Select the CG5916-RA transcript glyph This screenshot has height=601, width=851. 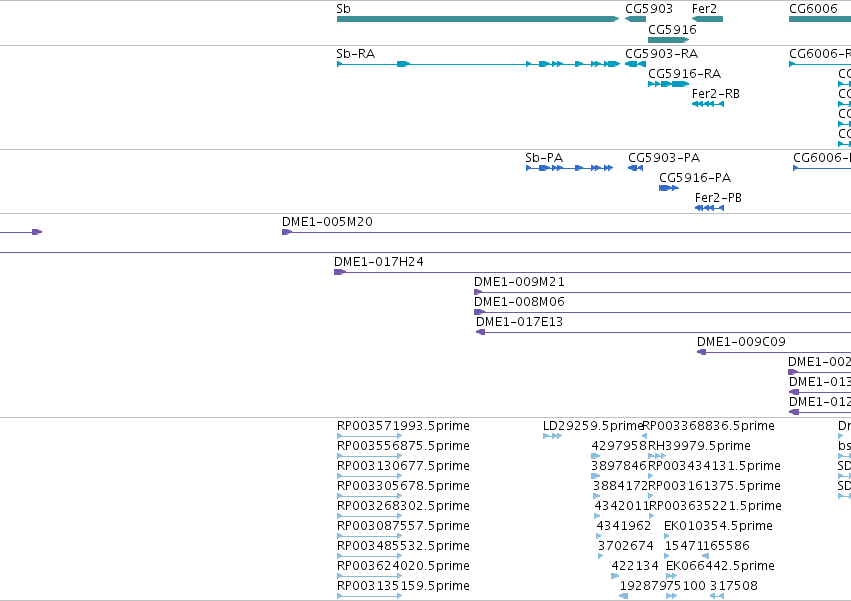pos(669,84)
